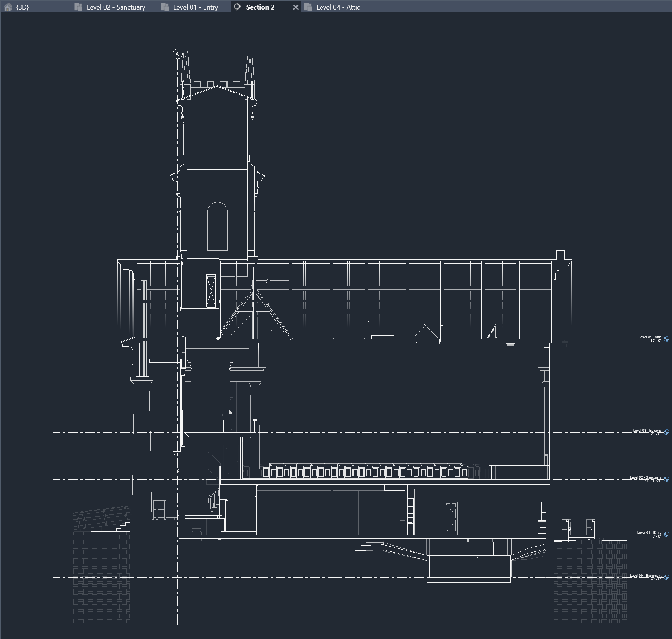The image size is (672, 639).
Task: Open the {3D} view tab
Action: pos(22,7)
